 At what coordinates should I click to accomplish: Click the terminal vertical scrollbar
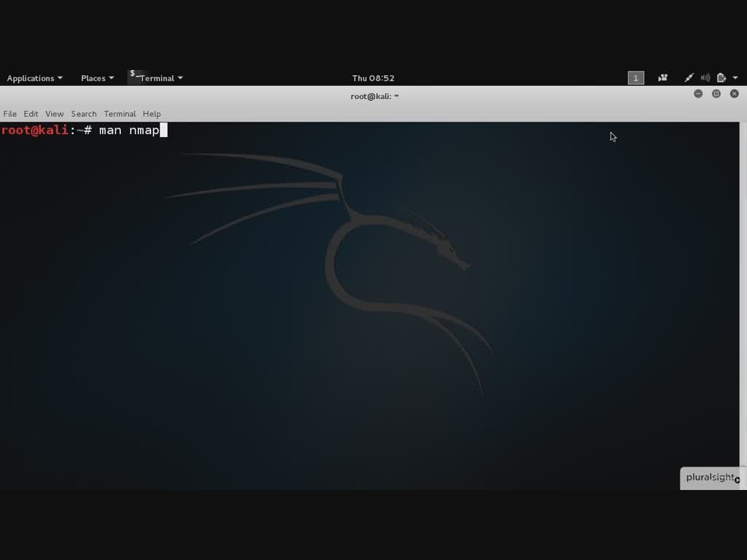(x=743, y=292)
